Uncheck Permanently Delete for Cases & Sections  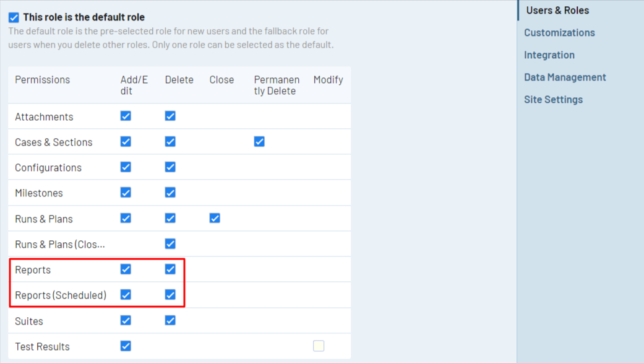click(259, 141)
